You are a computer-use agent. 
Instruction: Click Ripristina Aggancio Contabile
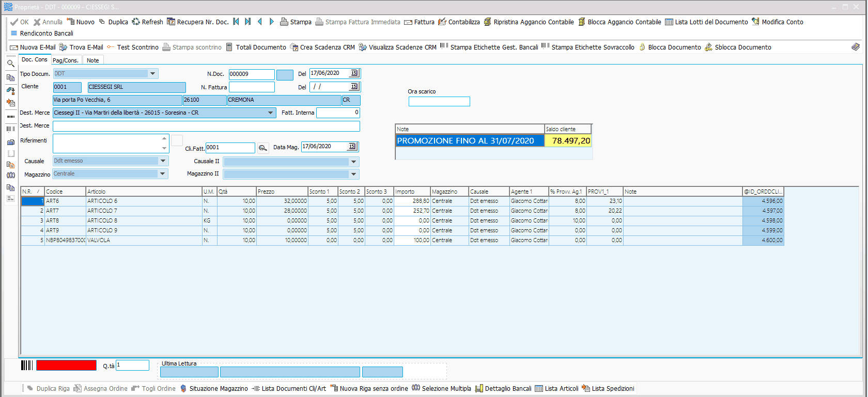529,22
